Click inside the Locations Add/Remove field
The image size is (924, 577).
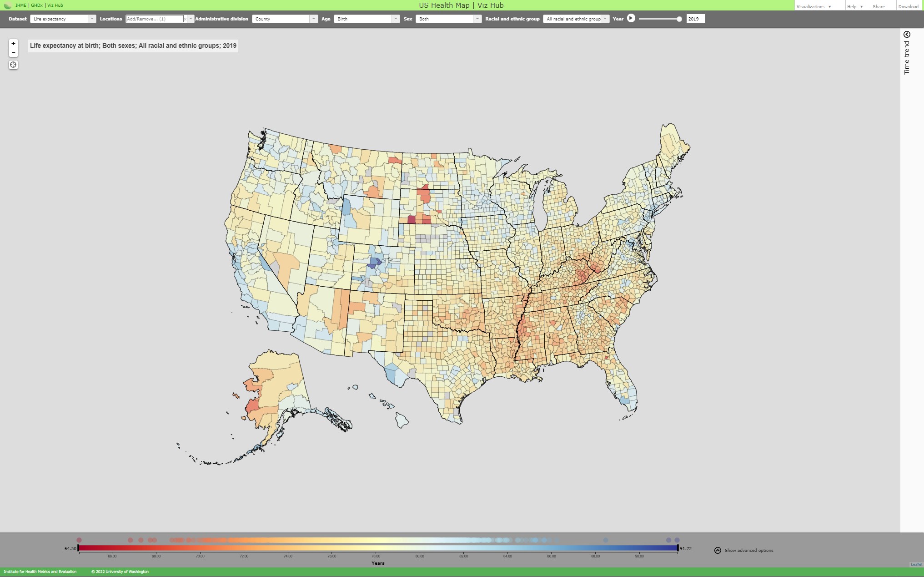click(155, 19)
